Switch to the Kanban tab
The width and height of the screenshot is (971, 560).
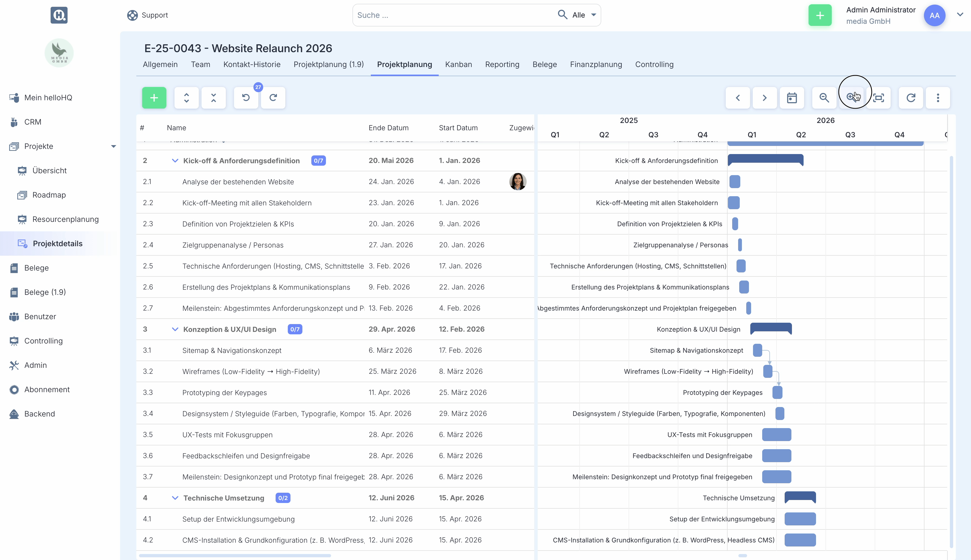click(x=458, y=65)
